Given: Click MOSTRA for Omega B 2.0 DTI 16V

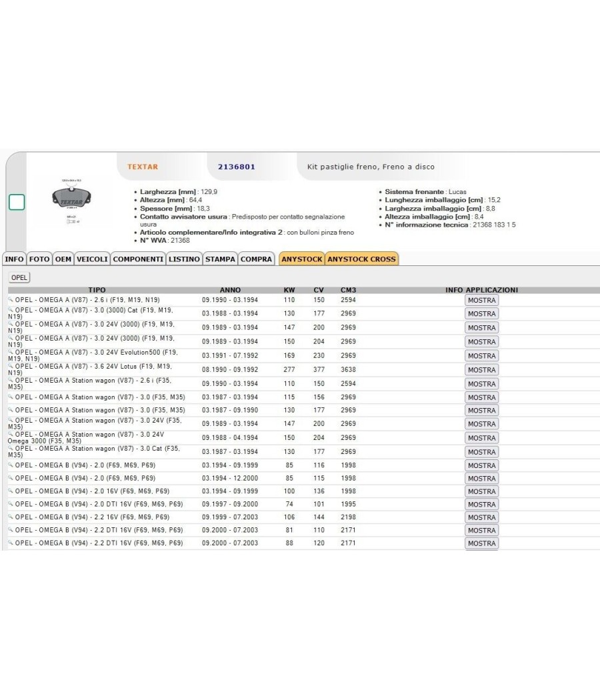Looking at the screenshot, I should (482, 505).
